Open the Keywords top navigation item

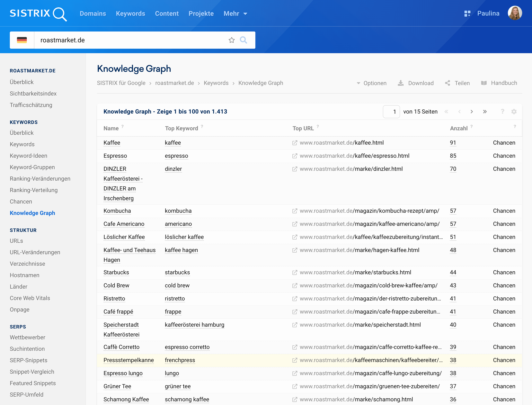(130, 13)
